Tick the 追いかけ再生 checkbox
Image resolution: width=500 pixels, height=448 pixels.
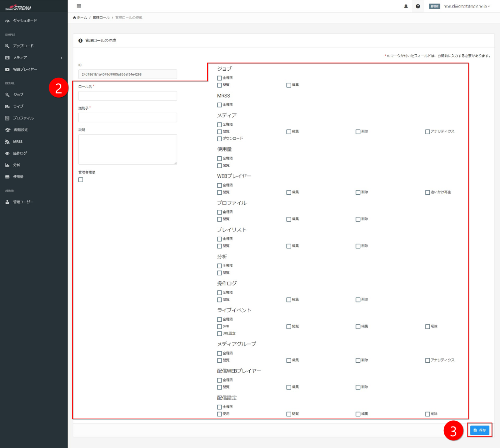tap(427, 192)
